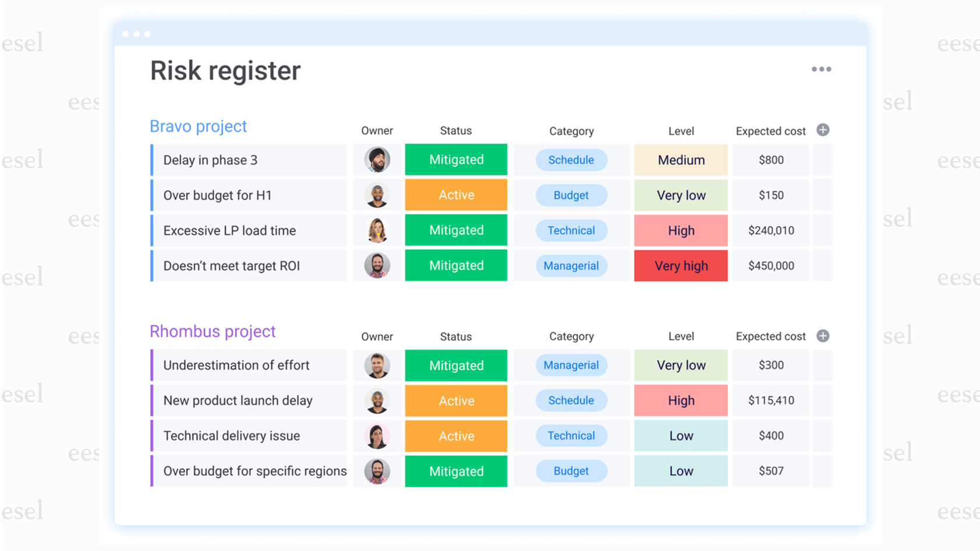Viewport: 980px width, 551px height.
Task: Open the Active status on Over budget for H1
Action: [x=456, y=195]
